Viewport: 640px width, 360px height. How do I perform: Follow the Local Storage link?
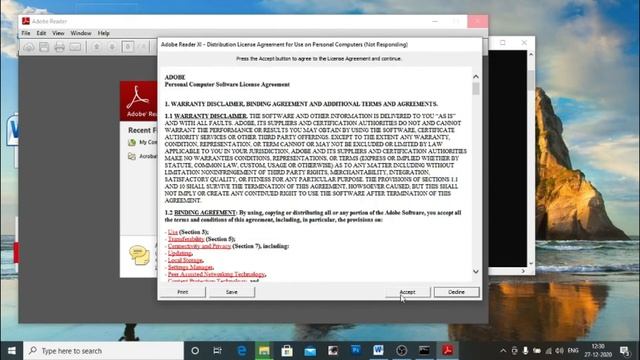185,260
